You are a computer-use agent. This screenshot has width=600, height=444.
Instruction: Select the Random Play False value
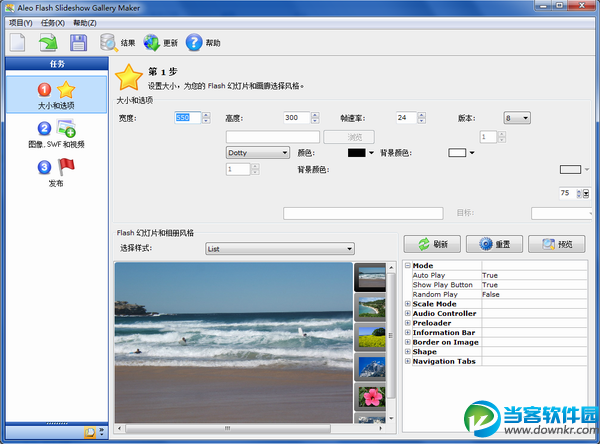pyautogui.click(x=534, y=294)
